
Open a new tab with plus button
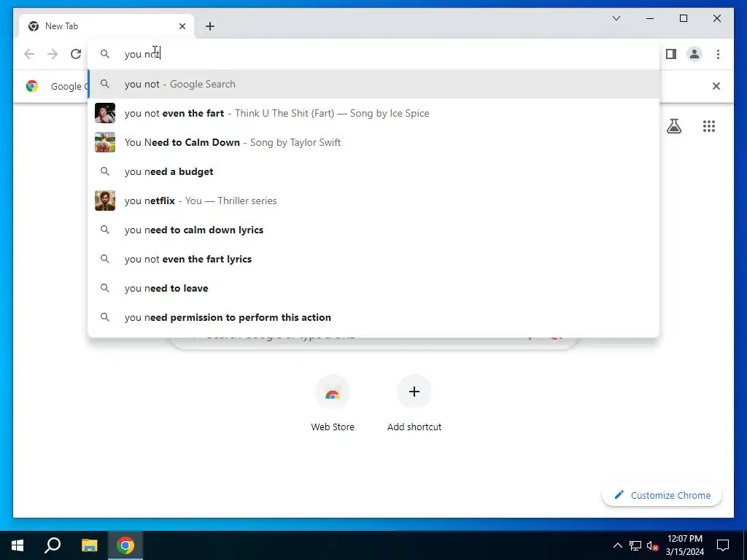(x=210, y=26)
